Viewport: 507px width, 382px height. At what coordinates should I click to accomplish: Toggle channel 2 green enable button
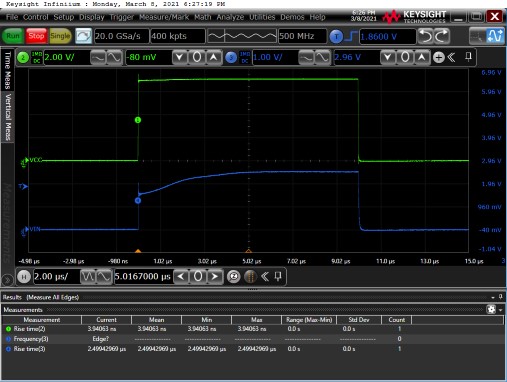point(23,58)
